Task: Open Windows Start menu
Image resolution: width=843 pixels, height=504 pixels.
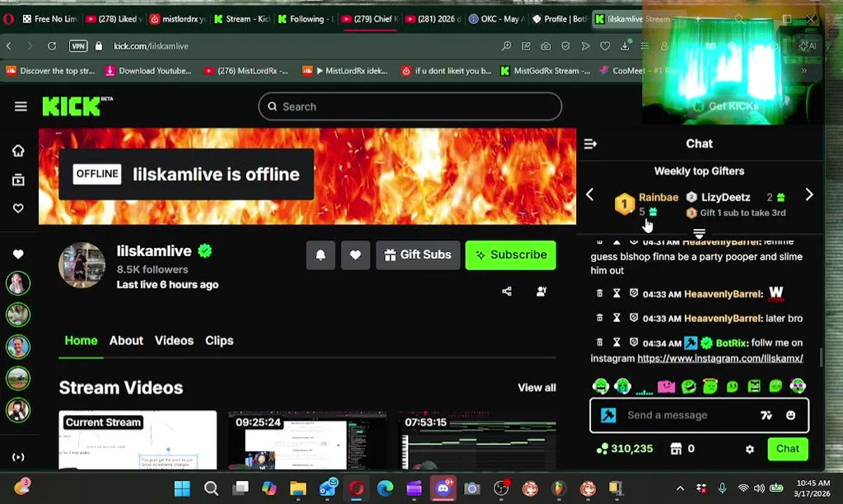Action: coord(182,488)
